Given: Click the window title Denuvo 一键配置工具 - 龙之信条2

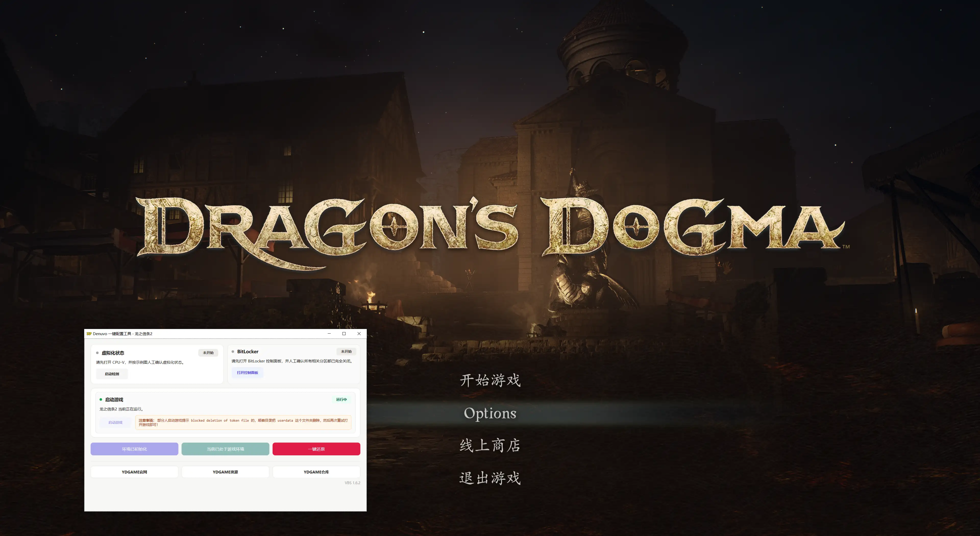Looking at the screenshot, I should [x=122, y=334].
